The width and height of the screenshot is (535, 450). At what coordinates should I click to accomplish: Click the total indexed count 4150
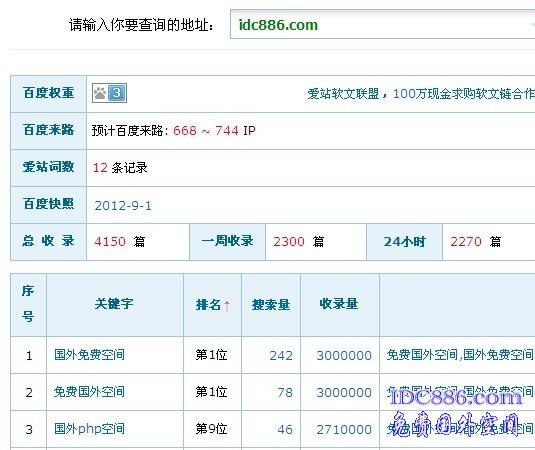tap(110, 242)
